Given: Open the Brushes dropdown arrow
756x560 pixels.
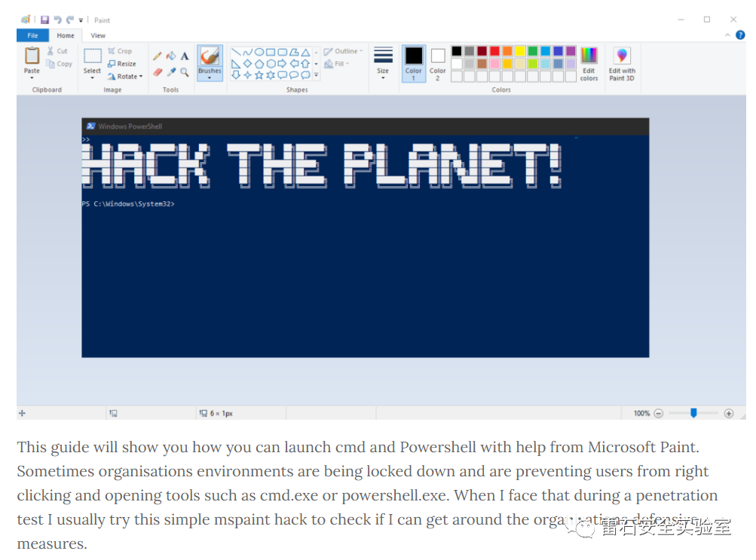Looking at the screenshot, I should 210,78.
